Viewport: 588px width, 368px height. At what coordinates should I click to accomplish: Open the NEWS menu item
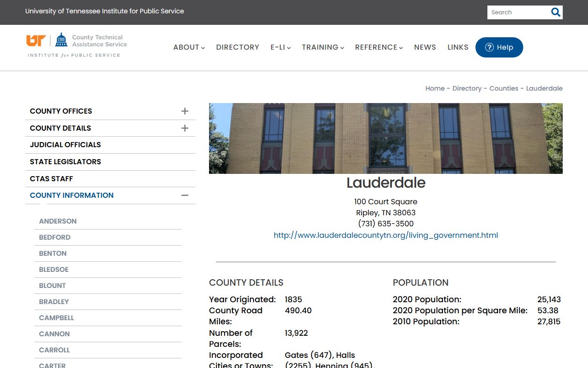pos(425,47)
